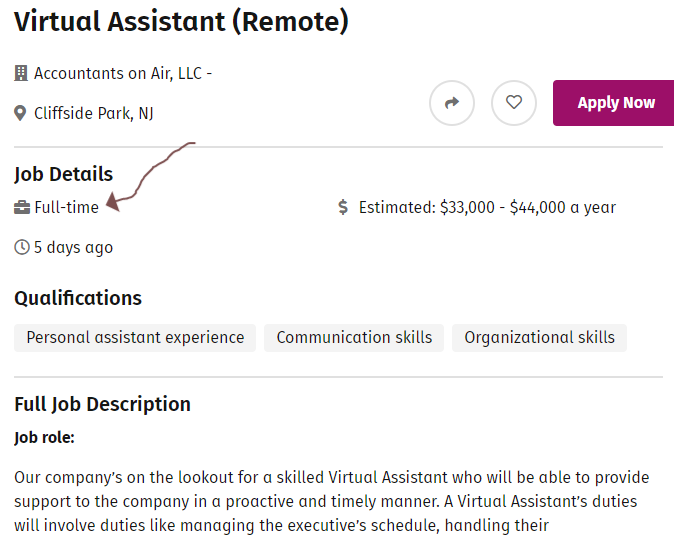
Task: Select the Personal assistant experience tag
Action: pyautogui.click(x=135, y=338)
